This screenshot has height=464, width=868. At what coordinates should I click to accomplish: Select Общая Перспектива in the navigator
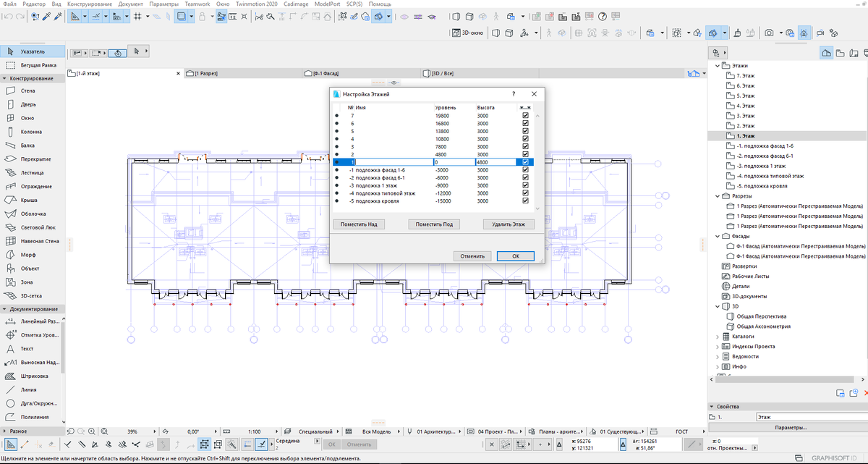[x=762, y=316]
